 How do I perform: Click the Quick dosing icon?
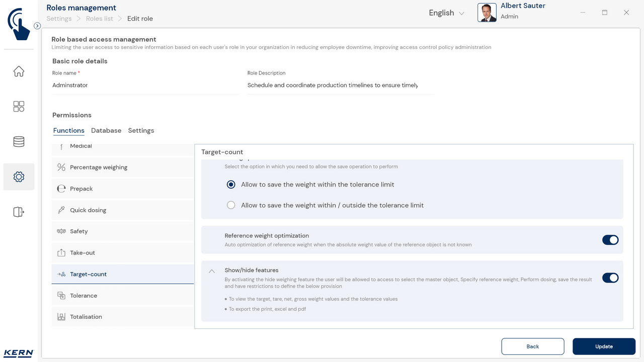pyautogui.click(x=61, y=210)
